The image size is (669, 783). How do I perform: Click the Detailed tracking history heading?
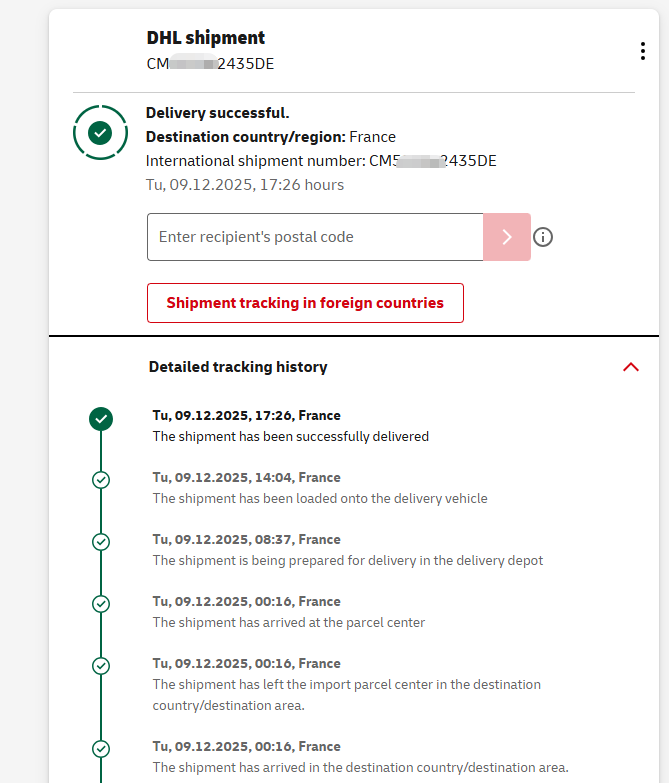[238, 367]
